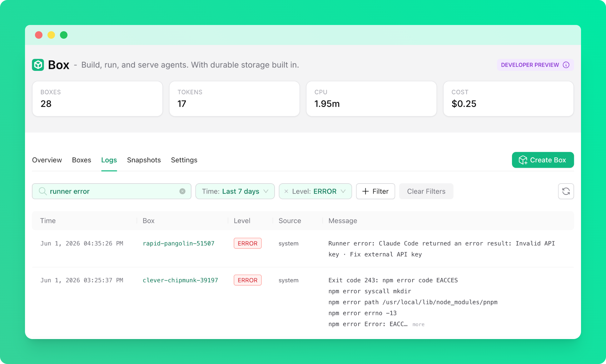Click the green macOS maximize window button

[x=64, y=35]
